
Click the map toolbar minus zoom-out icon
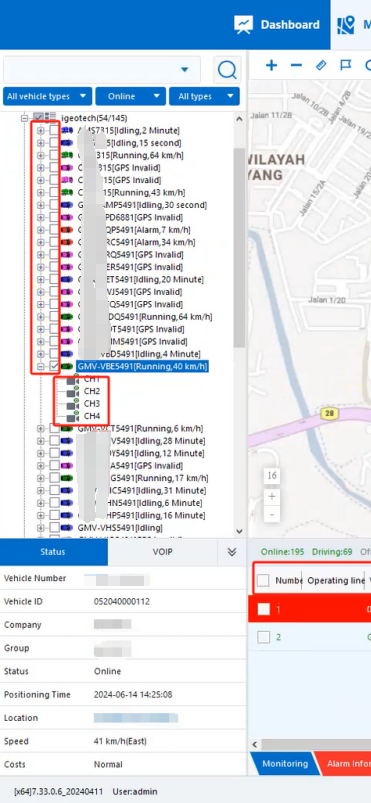tap(296, 65)
